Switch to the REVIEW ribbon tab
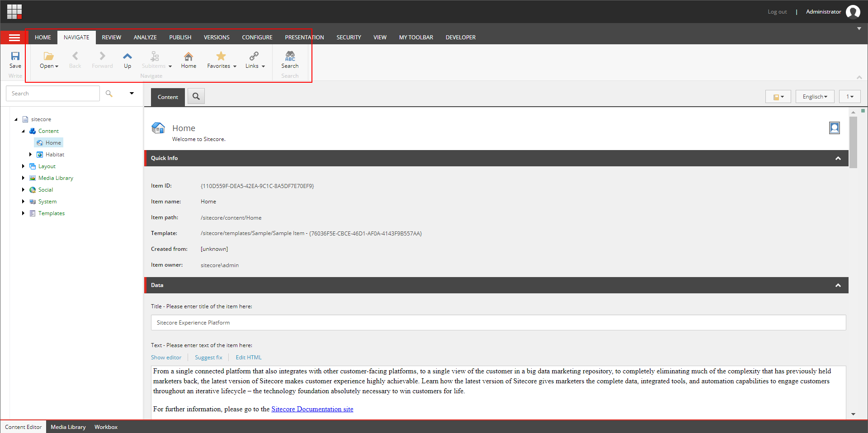The image size is (868, 433). coord(111,38)
